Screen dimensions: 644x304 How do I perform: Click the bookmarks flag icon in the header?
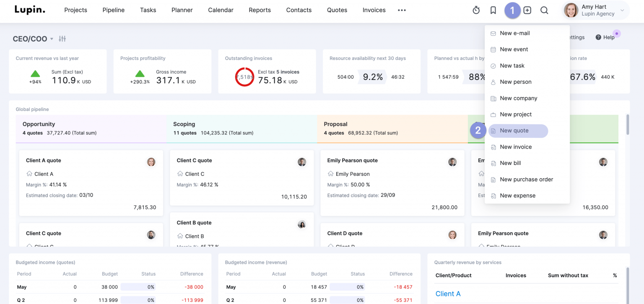pos(493,10)
